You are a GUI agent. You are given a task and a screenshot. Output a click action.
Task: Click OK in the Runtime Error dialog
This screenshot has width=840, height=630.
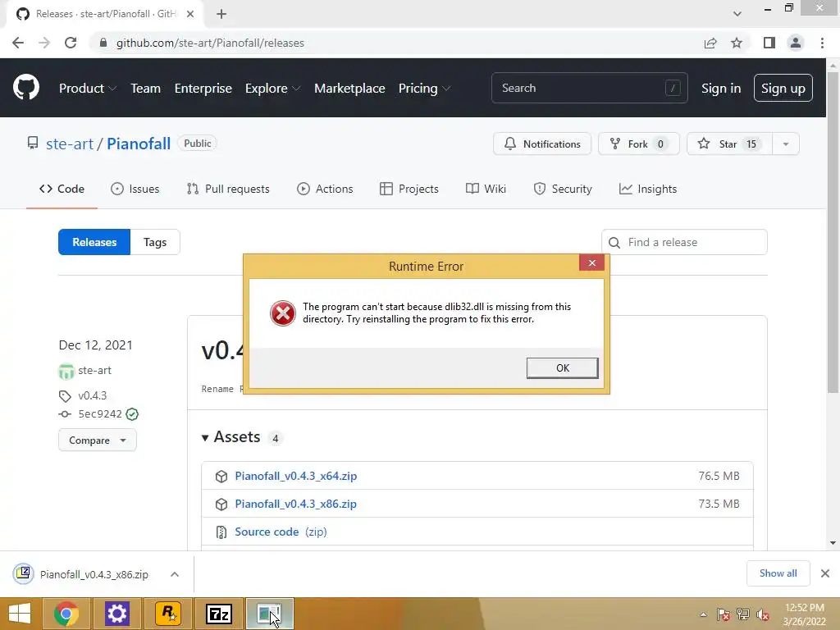click(x=563, y=368)
